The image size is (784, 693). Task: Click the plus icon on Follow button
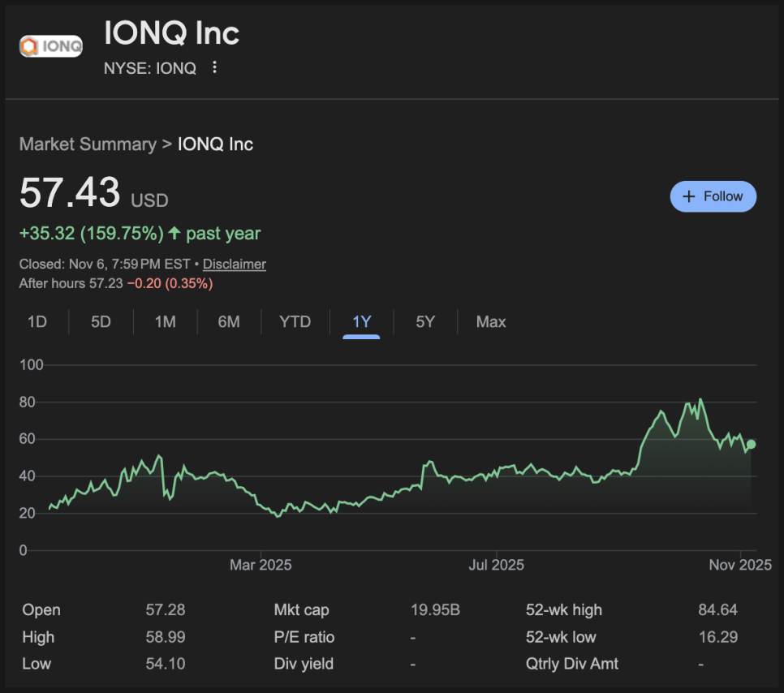pyautogui.click(x=689, y=196)
